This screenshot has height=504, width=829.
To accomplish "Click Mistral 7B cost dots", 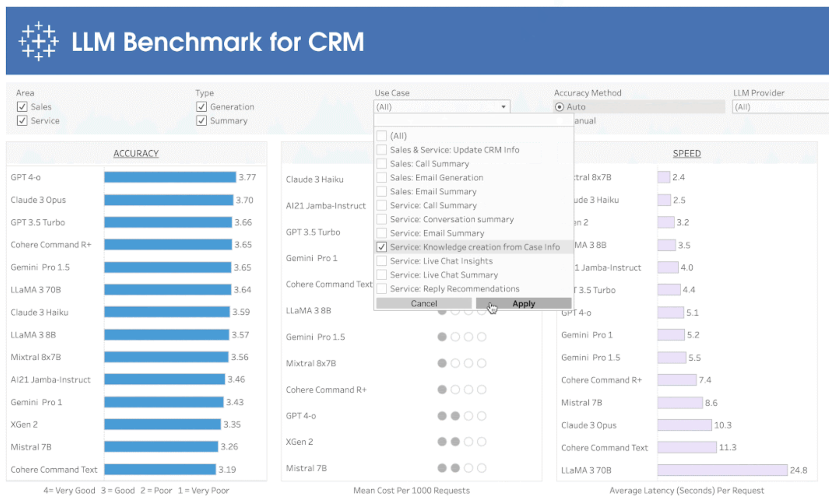I will [x=462, y=468].
